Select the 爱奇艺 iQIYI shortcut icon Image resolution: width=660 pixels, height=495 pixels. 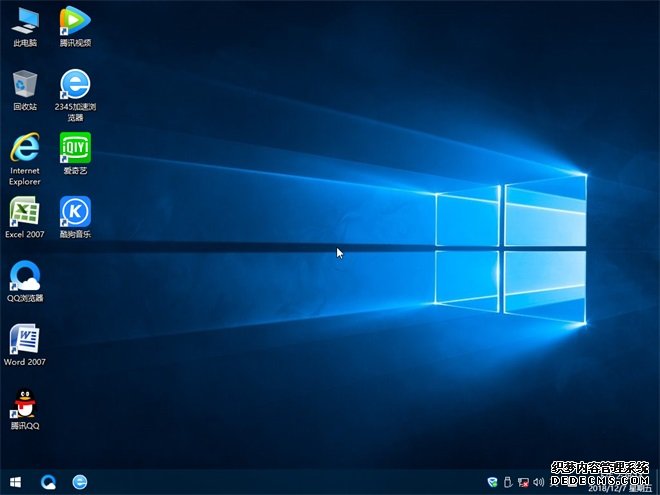click(75, 154)
